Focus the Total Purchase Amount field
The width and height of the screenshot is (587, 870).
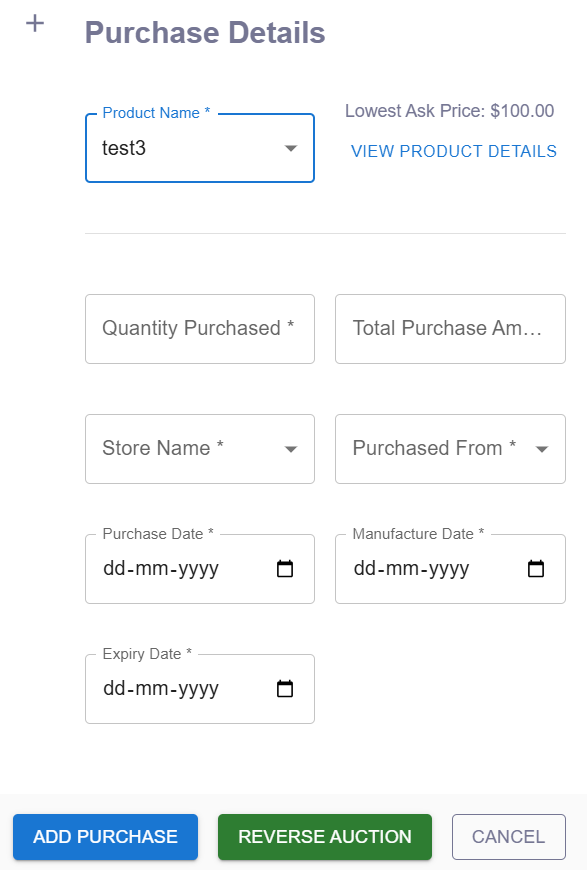(450, 329)
